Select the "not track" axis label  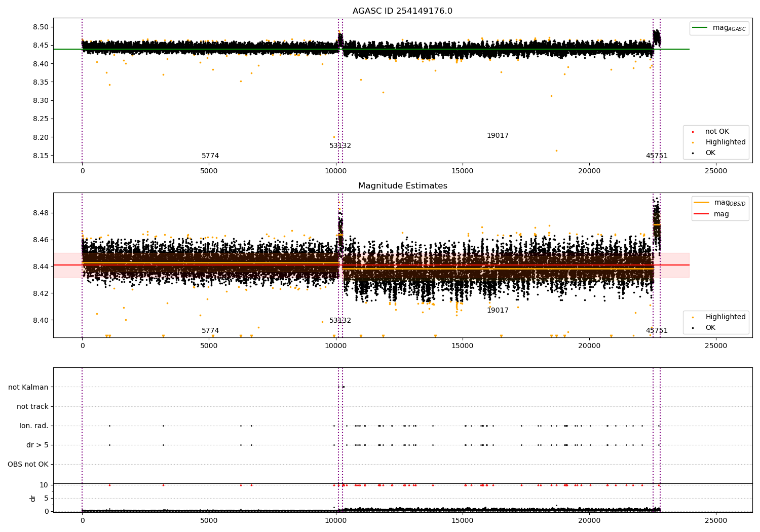(x=32, y=406)
